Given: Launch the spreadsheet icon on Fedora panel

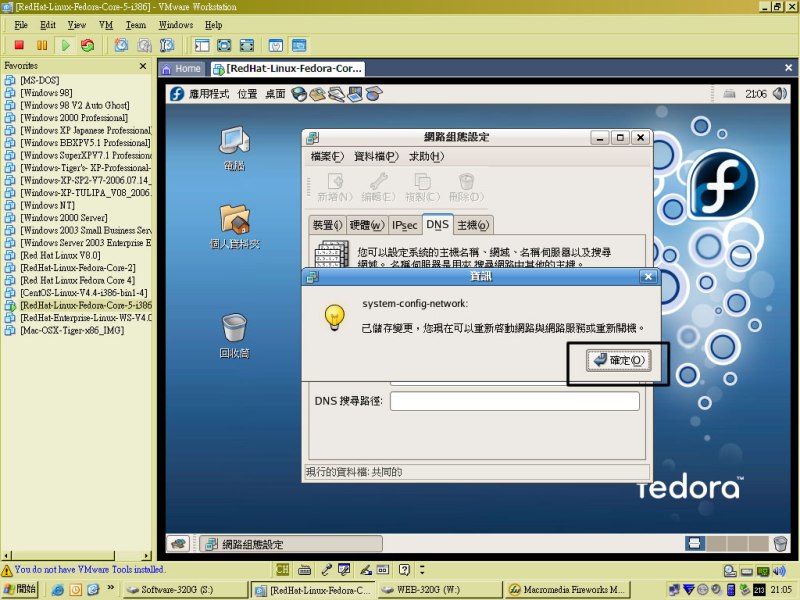Looking at the screenshot, I should pyautogui.click(x=373, y=94).
